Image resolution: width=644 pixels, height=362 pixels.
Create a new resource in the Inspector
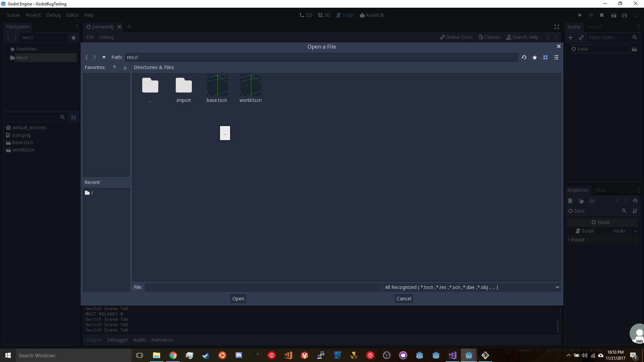(x=570, y=201)
